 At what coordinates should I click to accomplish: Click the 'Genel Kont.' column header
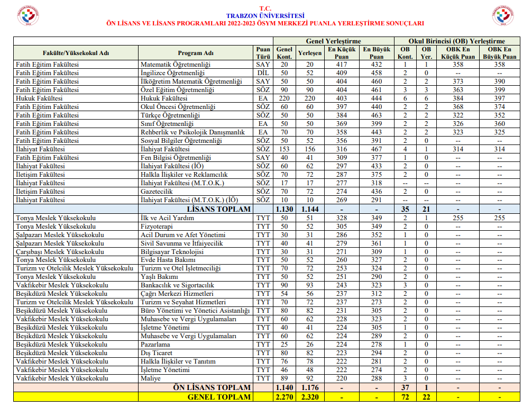click(x=285, y=53)
